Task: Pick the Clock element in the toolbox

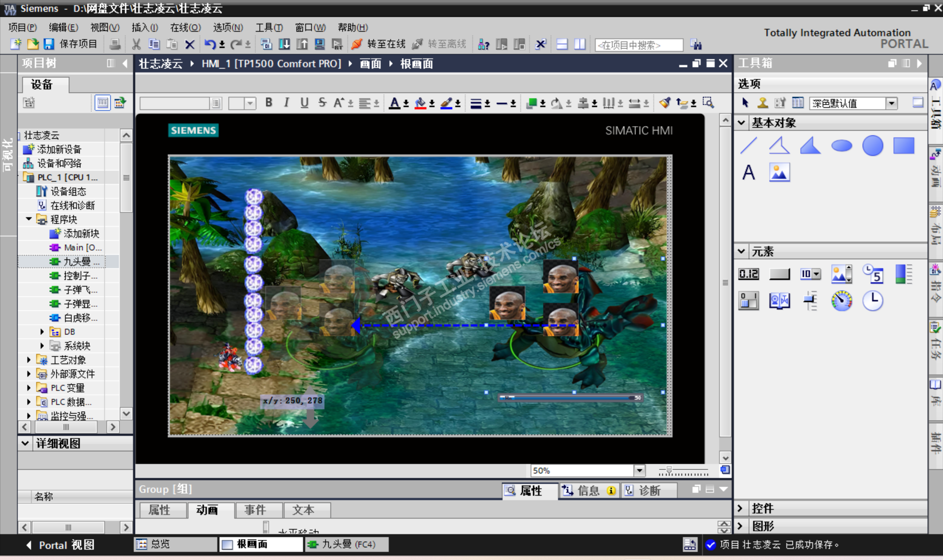Action: click(x=873, y=300)
